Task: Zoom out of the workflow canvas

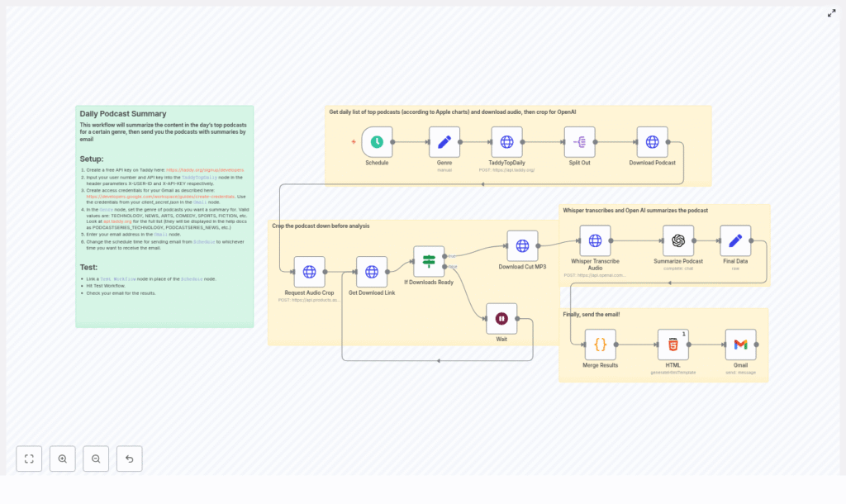Action: 96,459
